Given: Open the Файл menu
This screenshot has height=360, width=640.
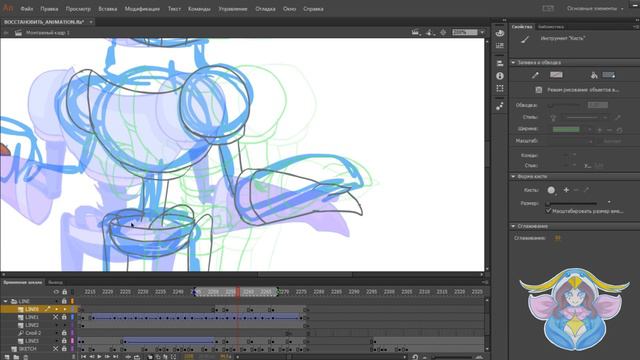Looking at the screenshot, I should [27, 9].
